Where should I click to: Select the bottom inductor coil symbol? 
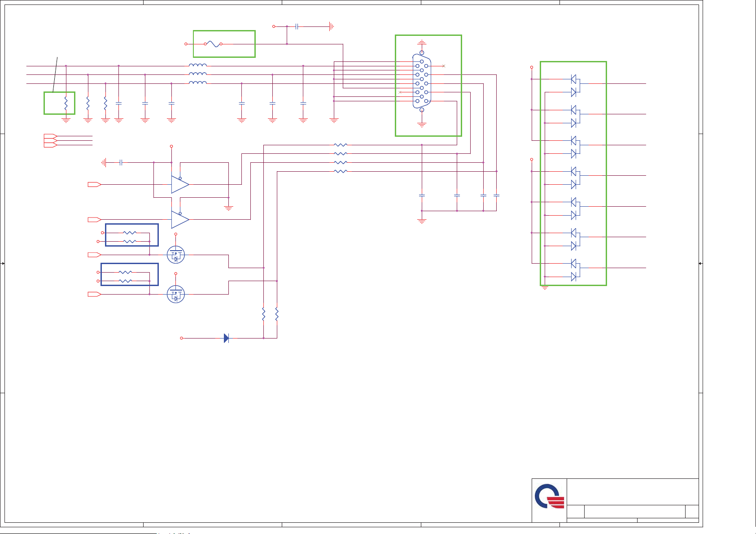click(x=198, y=82)
